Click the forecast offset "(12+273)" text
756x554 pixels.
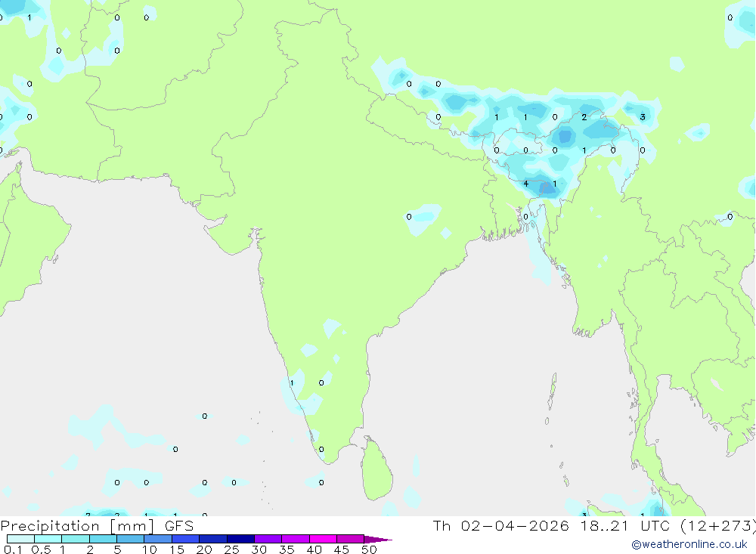[717, 526]
